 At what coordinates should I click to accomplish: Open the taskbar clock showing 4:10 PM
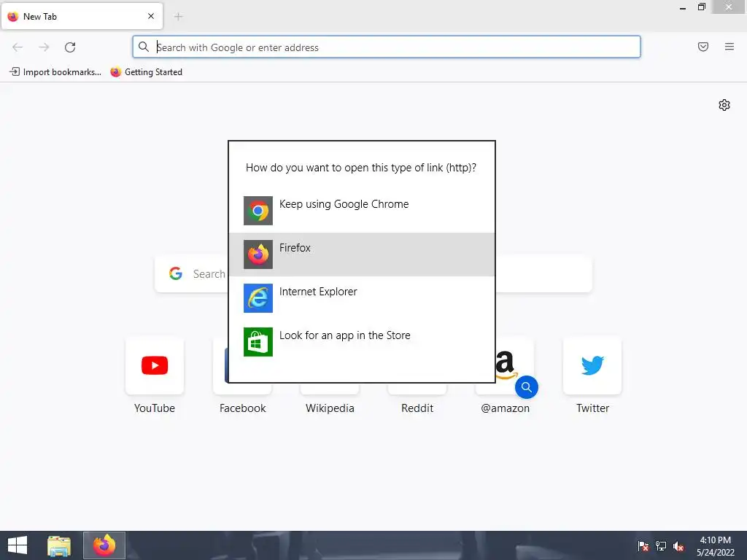716,546
